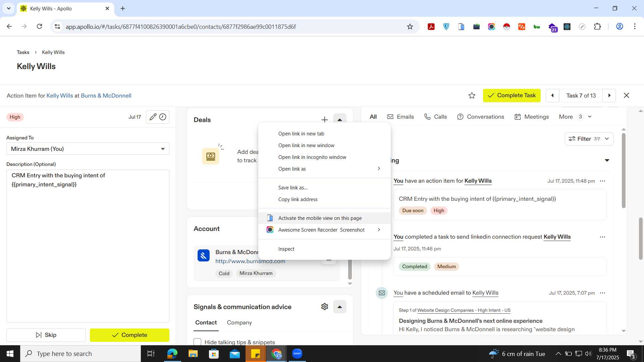Click browser address bar URL
644x362 pixels.
[180, 26]
